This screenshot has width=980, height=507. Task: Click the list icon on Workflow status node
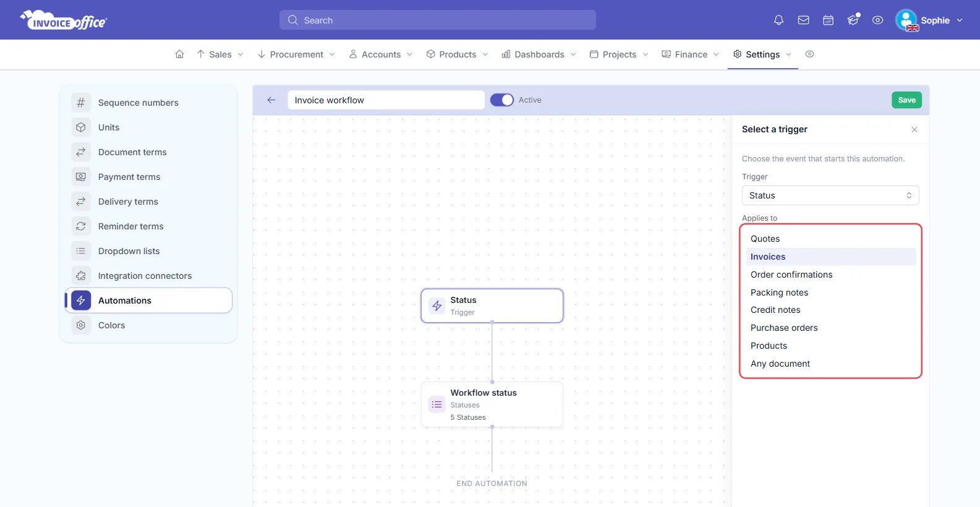click(x=437, y=404)
